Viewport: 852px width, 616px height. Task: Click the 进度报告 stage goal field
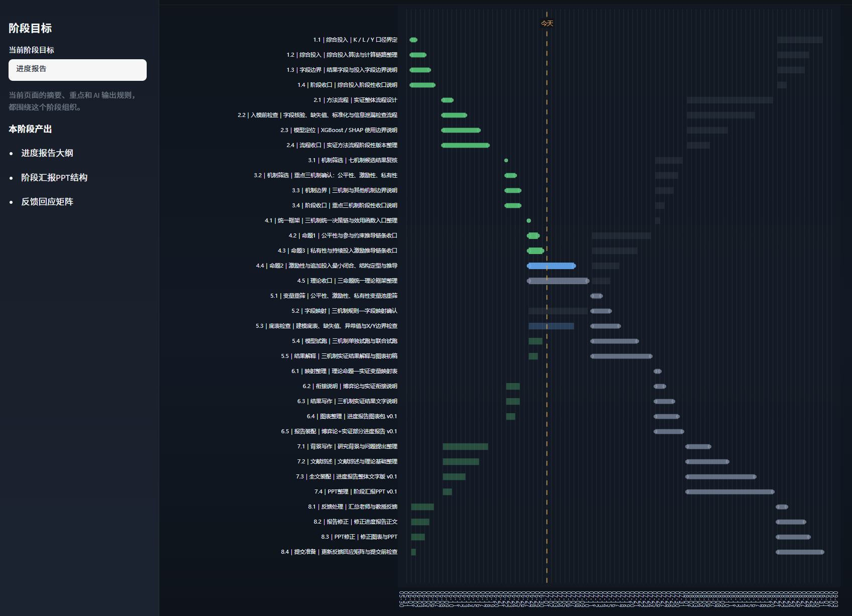(77, 70)
